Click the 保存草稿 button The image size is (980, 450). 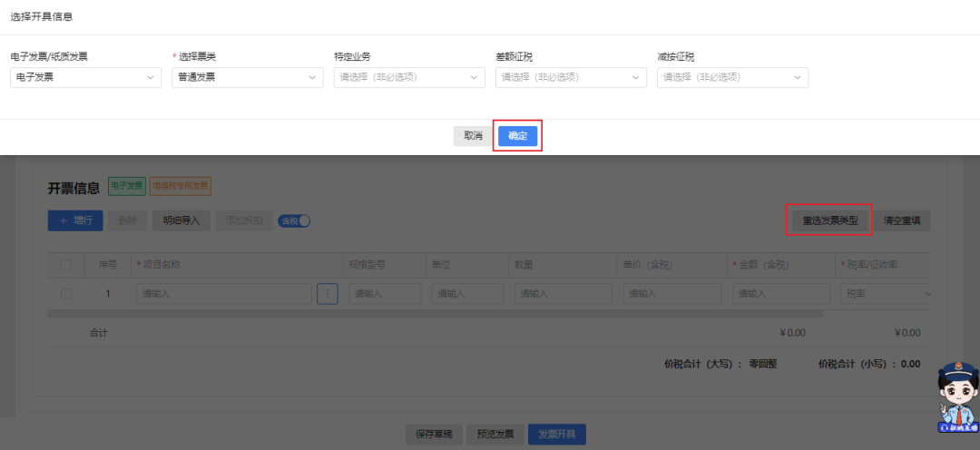coord(434,435)
